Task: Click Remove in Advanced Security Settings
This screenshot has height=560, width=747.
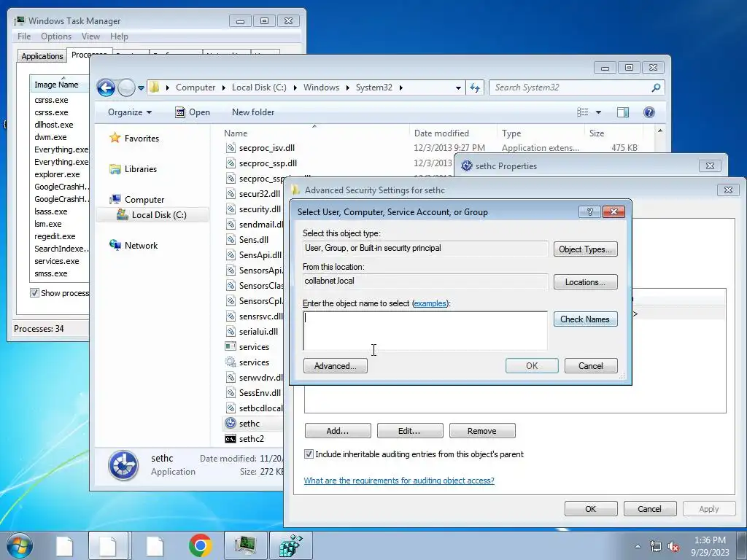Action: 482,430
